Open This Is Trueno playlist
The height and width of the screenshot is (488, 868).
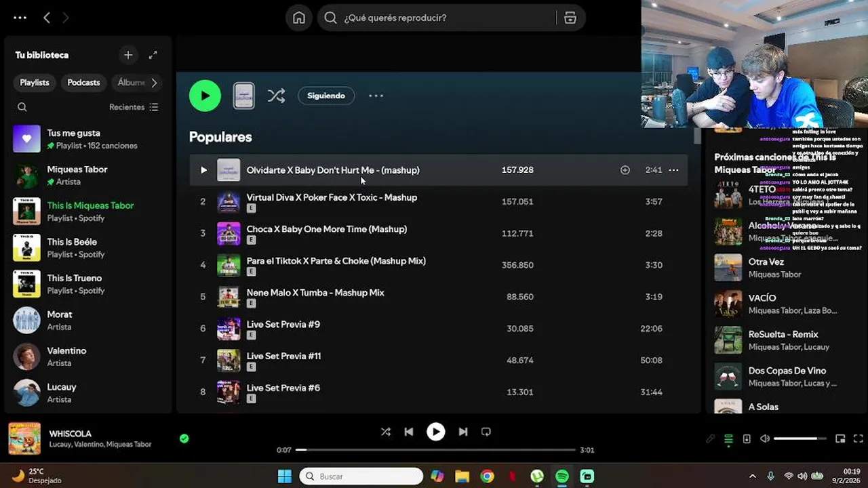[x=88, y=284]
